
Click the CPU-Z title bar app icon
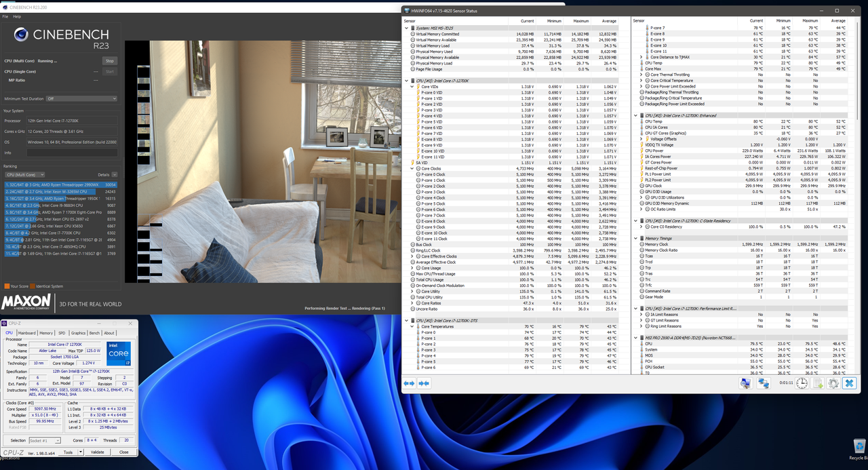[x=5, y=323]
